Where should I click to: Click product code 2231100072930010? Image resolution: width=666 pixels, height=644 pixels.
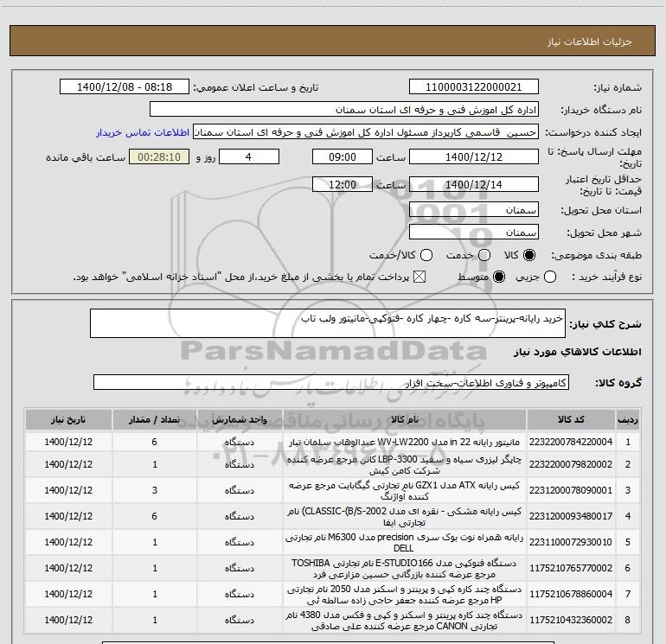pos(571,542)
